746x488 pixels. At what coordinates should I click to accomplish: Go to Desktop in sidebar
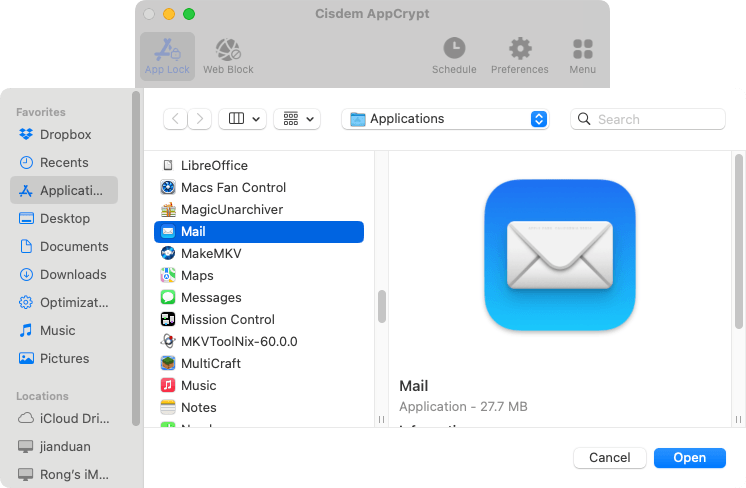coord(64,218)
